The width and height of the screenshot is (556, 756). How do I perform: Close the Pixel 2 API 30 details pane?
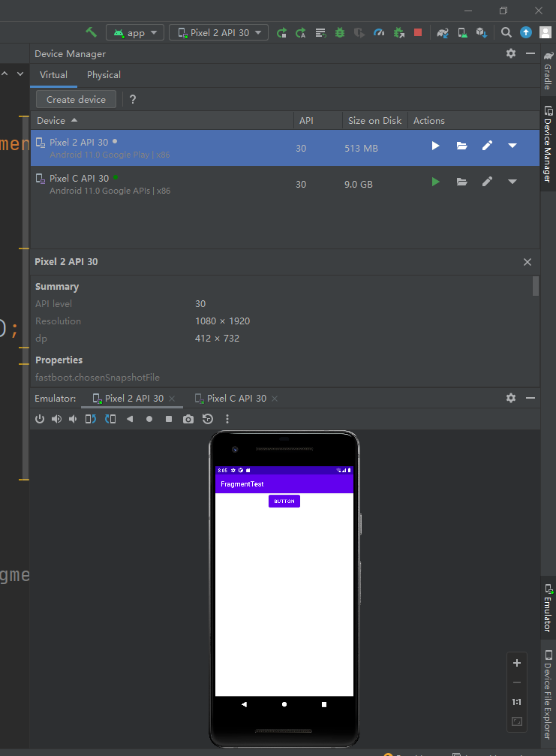527,262
